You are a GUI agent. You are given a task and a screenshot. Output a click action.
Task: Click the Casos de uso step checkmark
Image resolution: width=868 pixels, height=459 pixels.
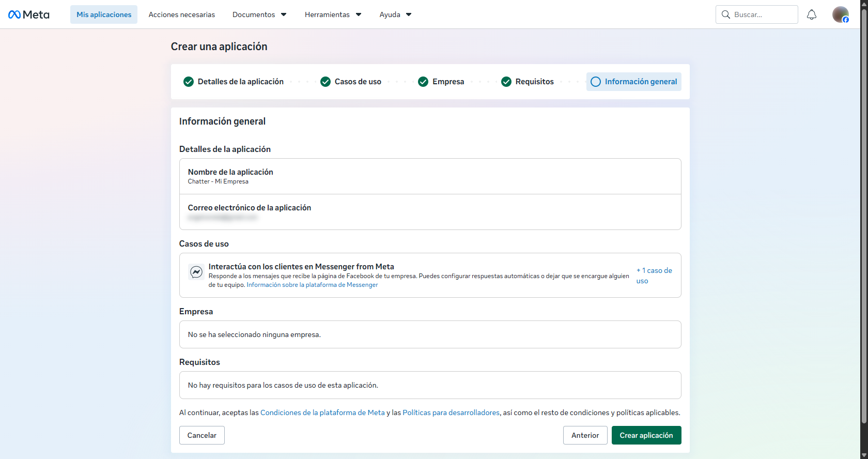[x=326, y=82]
